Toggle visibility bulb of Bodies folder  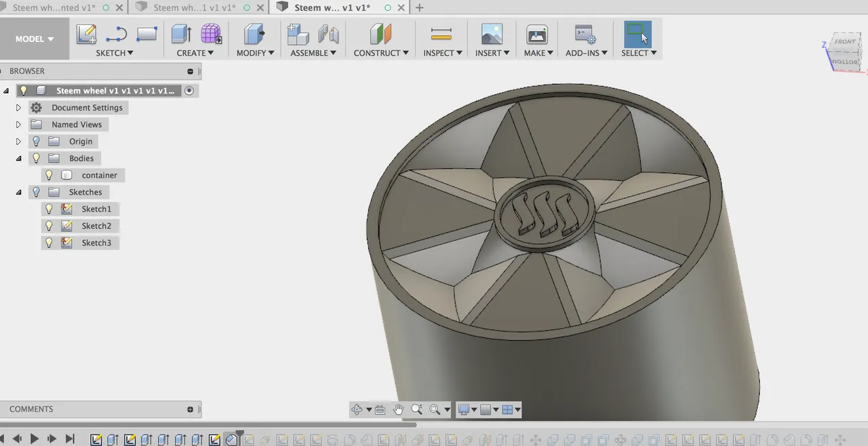pos(36,158)
